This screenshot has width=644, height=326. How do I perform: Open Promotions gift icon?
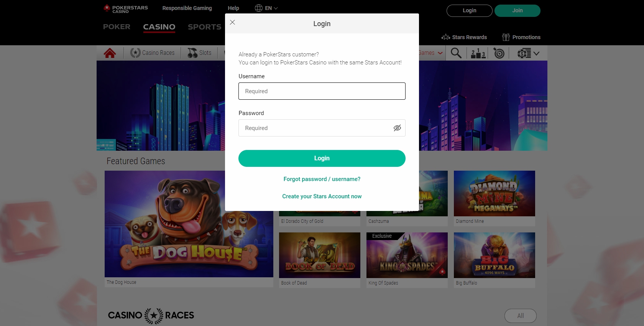(506, 37)
